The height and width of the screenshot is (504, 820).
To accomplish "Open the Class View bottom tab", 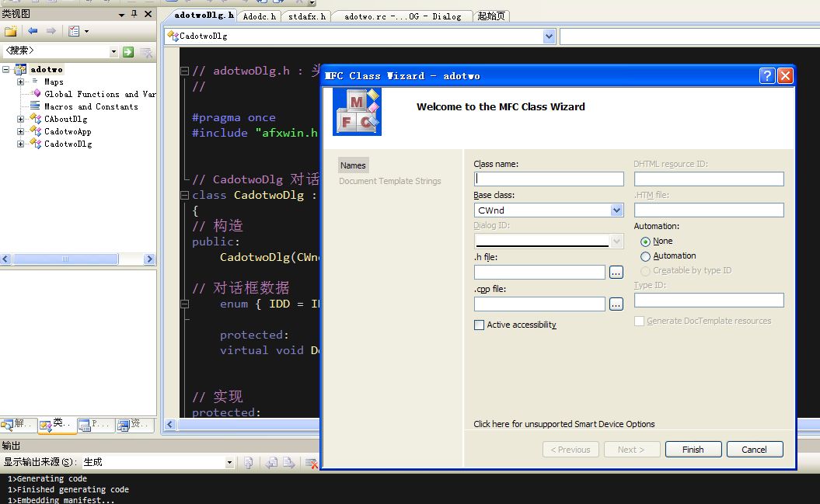I will click(57, 425).
